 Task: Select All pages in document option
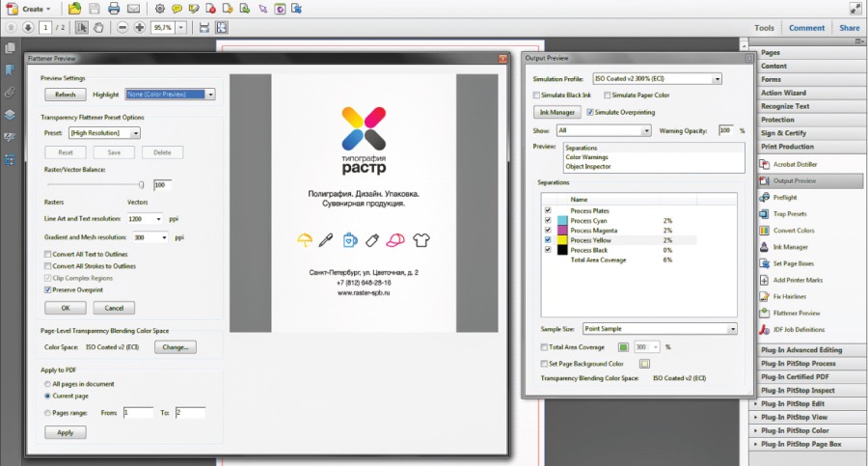click(x=48, y=384)
